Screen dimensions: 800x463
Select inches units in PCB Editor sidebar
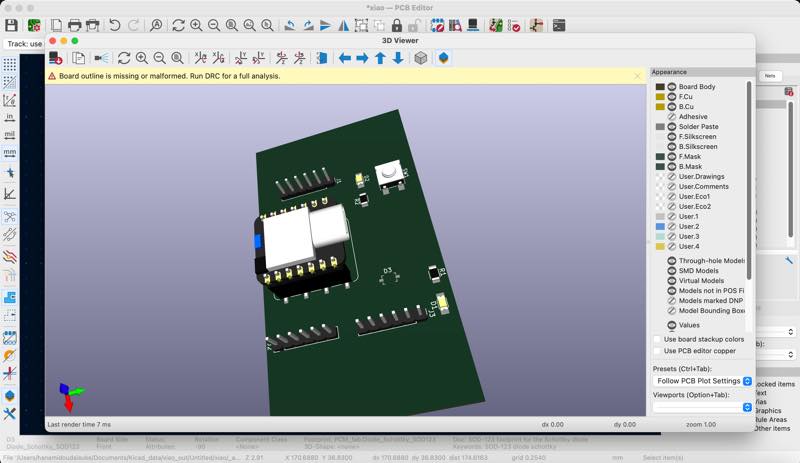(9, 117)
